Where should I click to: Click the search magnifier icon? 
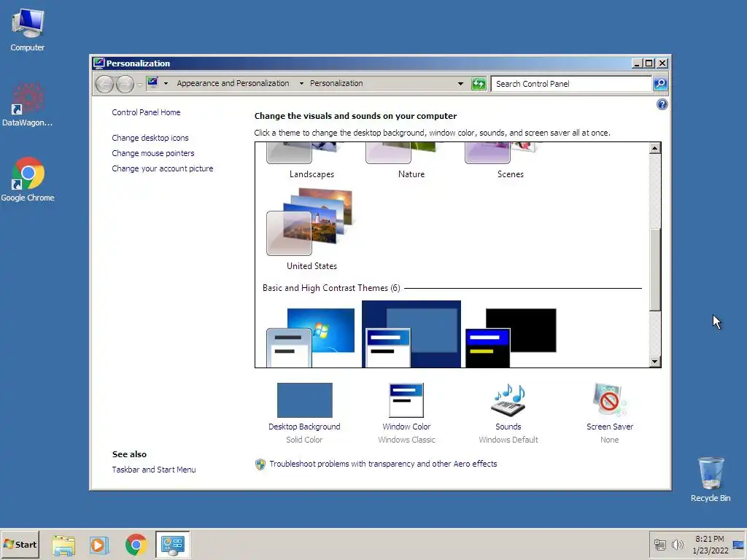pyautogui.click(x=659, y=84)
